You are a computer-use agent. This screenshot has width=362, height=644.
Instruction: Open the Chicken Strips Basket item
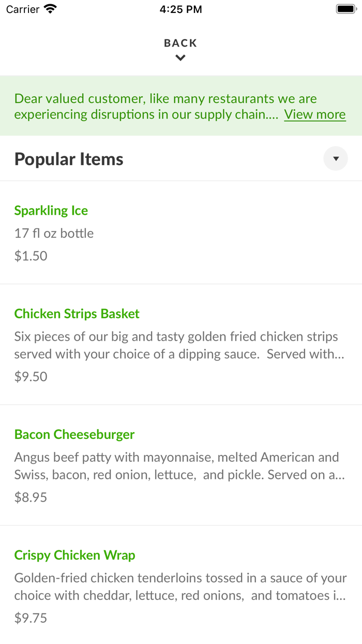[x=77, y=314]
